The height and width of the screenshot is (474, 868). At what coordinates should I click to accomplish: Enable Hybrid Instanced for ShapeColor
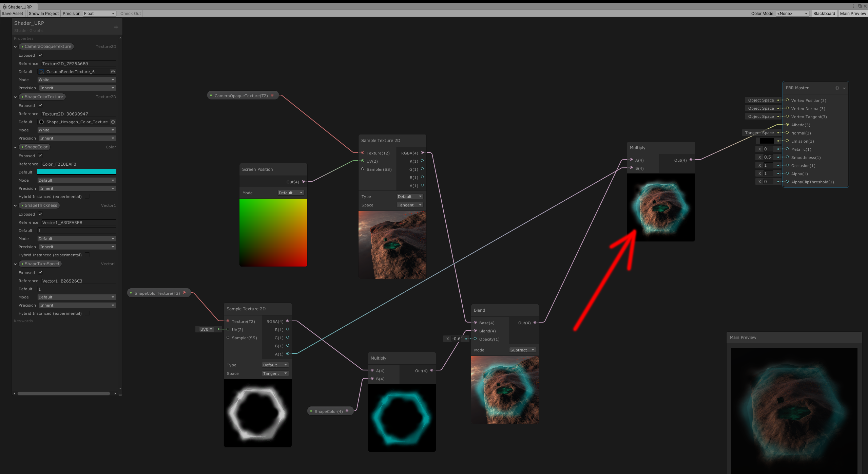coord(87,196)
